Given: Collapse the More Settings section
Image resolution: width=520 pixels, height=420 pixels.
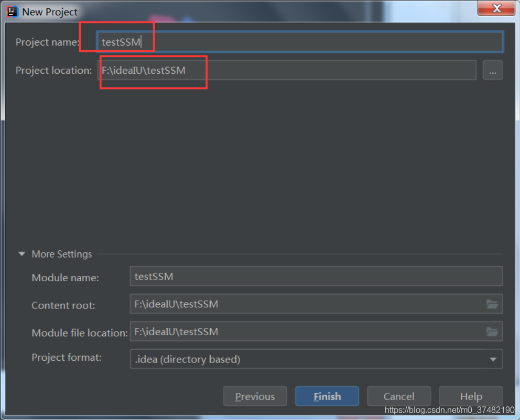Looking at the screenshot, I should [x=22, y=254].
